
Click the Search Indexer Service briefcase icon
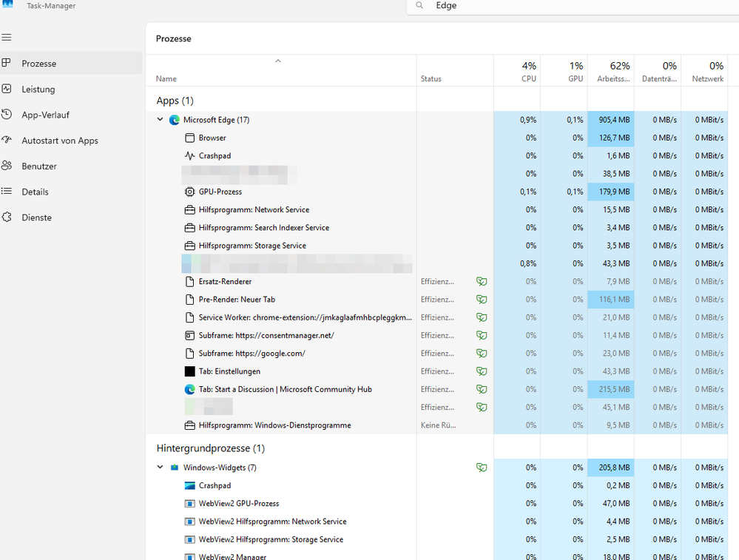coord(189,228)
